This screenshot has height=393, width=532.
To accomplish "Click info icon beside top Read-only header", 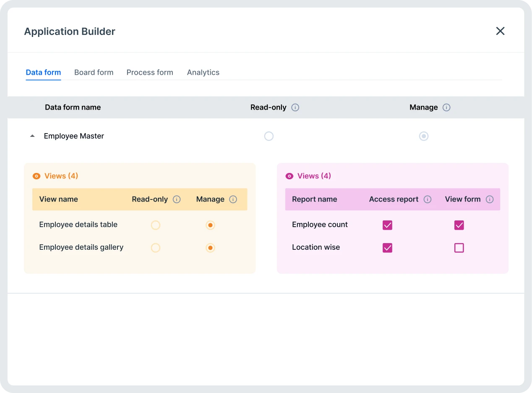I will (295, 107).
